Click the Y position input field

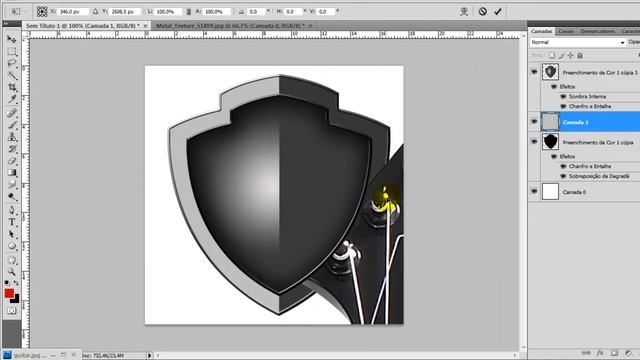pyautogui.click(x=125, y=11)
